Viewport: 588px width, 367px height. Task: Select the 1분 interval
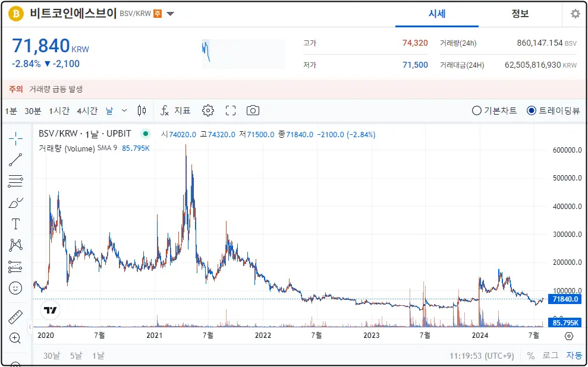(11, 110)
